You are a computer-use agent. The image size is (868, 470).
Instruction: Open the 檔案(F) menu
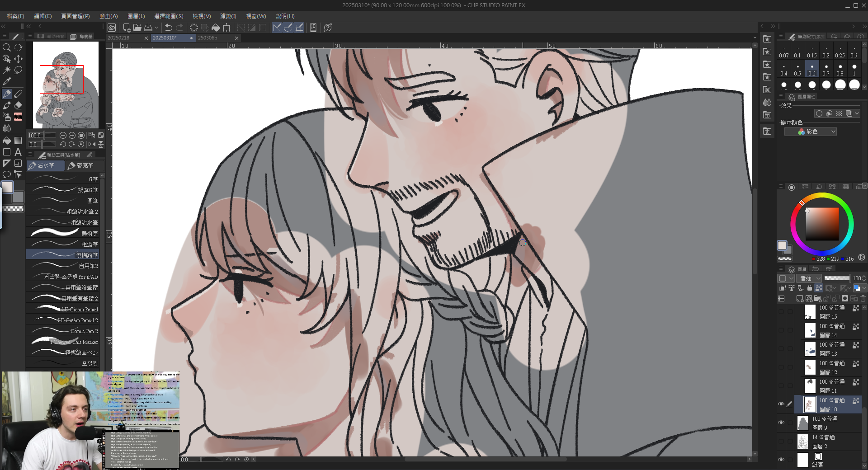(15, 16)
